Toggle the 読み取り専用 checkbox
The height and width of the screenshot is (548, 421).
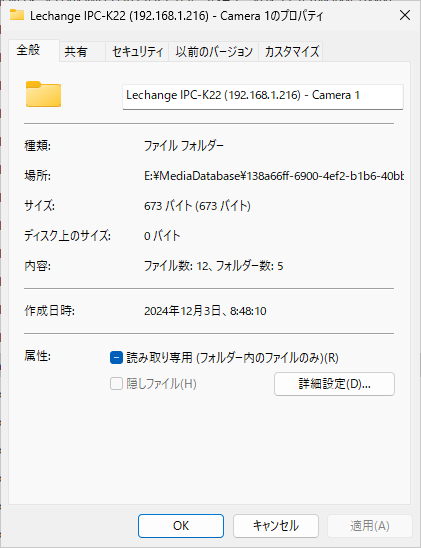point(116,358)
